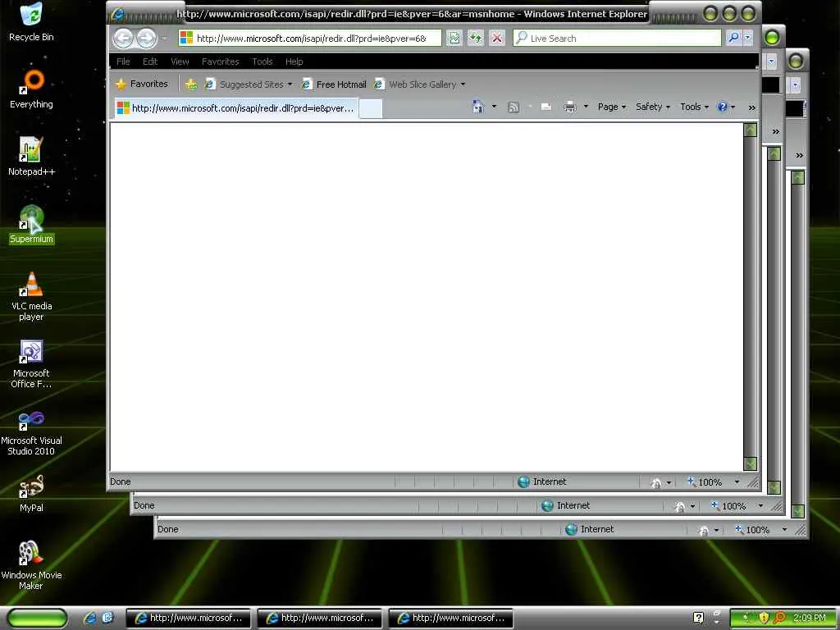Open the Help menu
Screen dimensions: 840x630
[294, 62]
